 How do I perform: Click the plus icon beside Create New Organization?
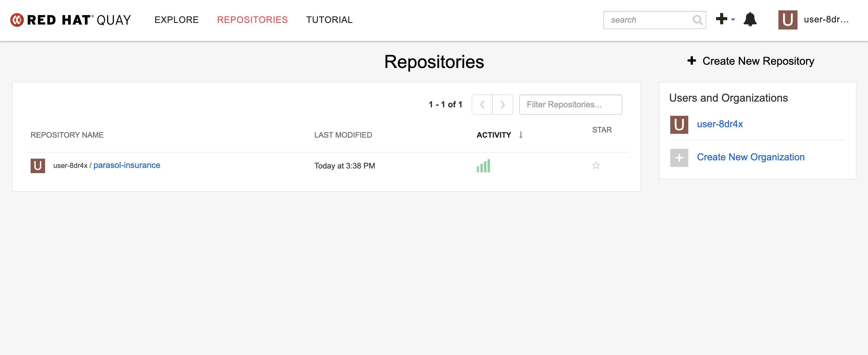(679, 157)
